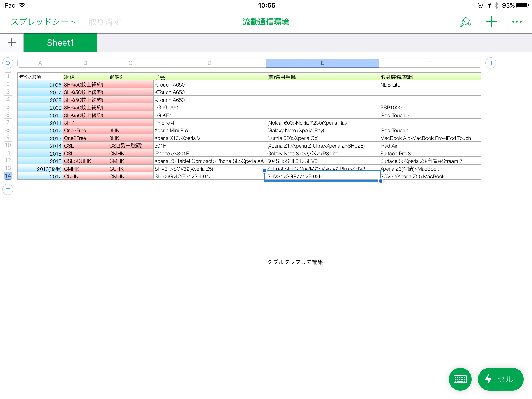The width and height of the screenshot is (532, 399).
Task: Add a new sheet with plus button
Action: (x=11, y=43)
